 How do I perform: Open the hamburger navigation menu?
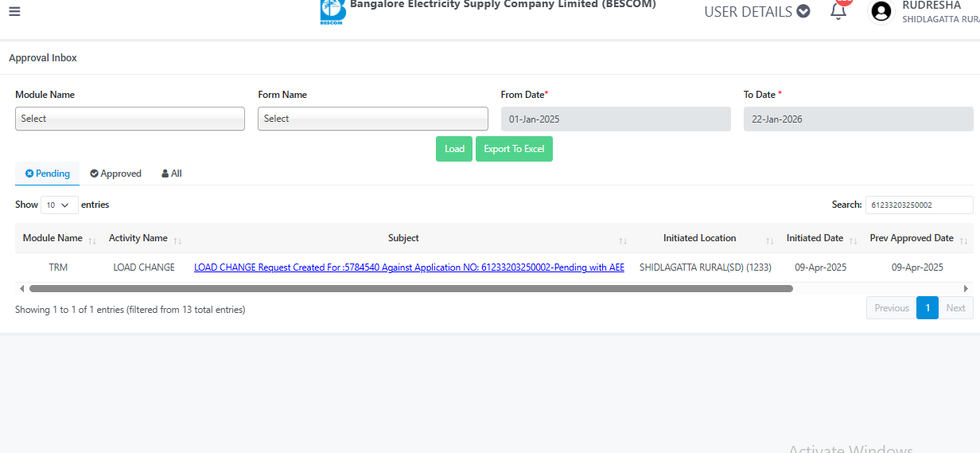(14, 11)
